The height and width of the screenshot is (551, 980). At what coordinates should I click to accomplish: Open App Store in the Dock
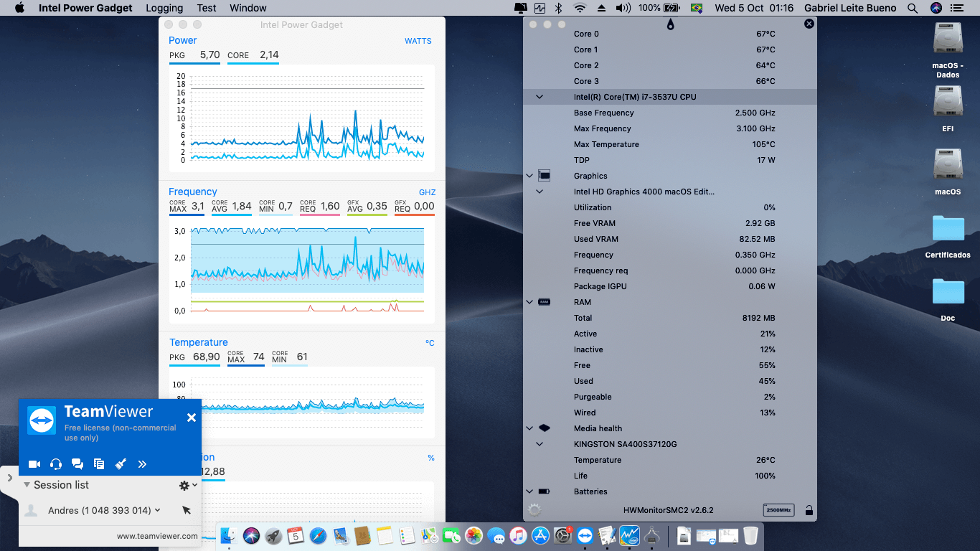coord(540,535)
